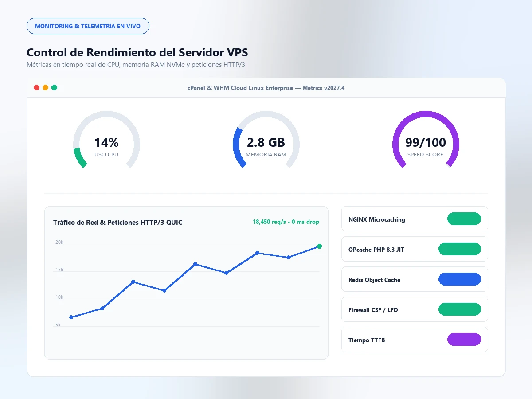The width and height of the screenshot is (532, 399).
Task: Toggle the green pill beside OPcache PHP 8.3 JIT
Action: pos(460,249)
